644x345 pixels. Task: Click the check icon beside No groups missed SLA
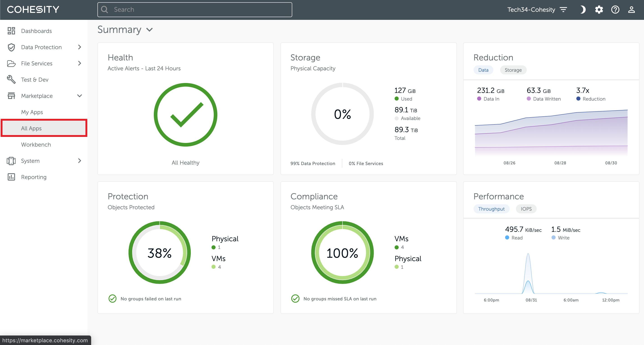pyautogui.click(x=295, y=299)
